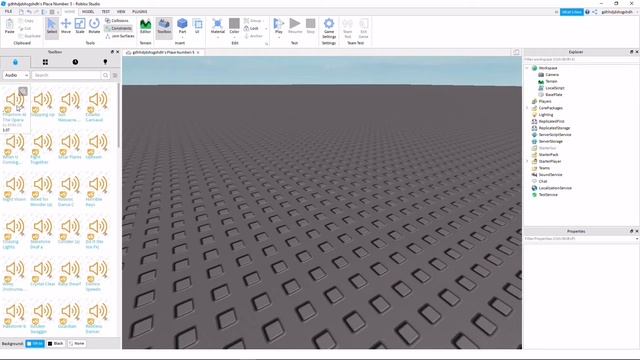Select the Phantom of The Opera audio
640x360 pixels.
(x=15, y=109)
